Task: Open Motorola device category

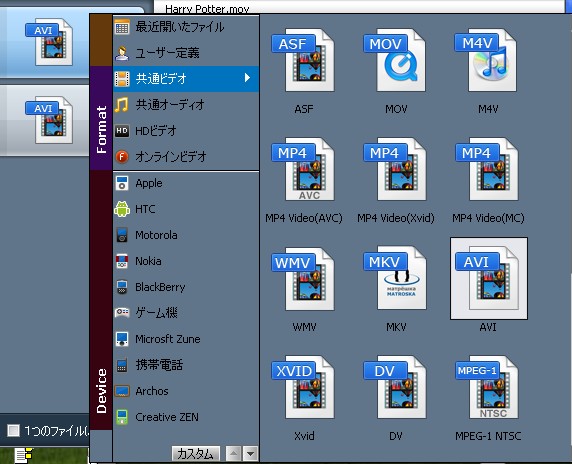Action: (186, 235)
